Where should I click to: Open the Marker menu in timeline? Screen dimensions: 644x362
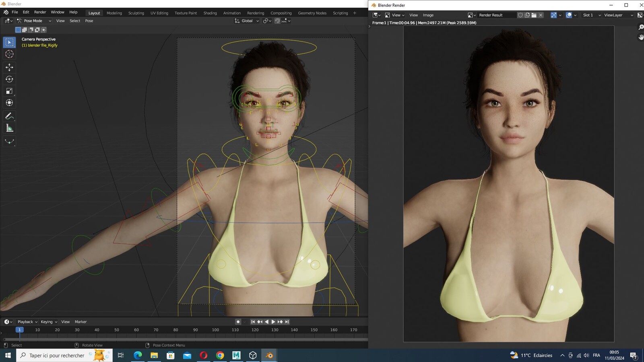click(x=80, y=322)
